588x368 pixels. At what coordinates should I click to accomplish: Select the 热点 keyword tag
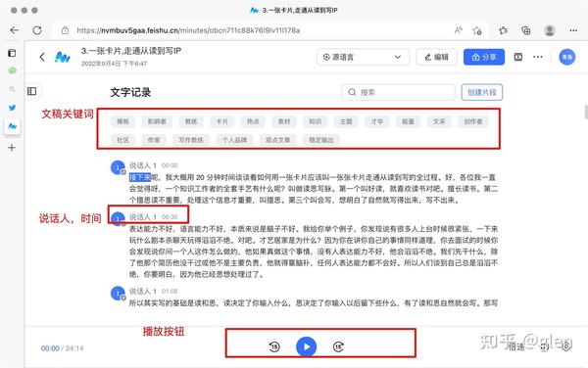[x=253, y=121]
